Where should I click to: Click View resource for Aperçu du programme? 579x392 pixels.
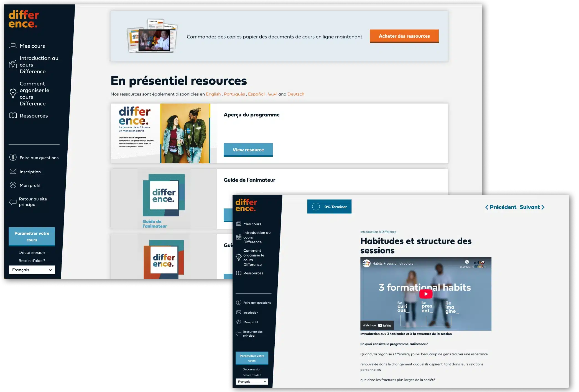[x=248, y=150]
